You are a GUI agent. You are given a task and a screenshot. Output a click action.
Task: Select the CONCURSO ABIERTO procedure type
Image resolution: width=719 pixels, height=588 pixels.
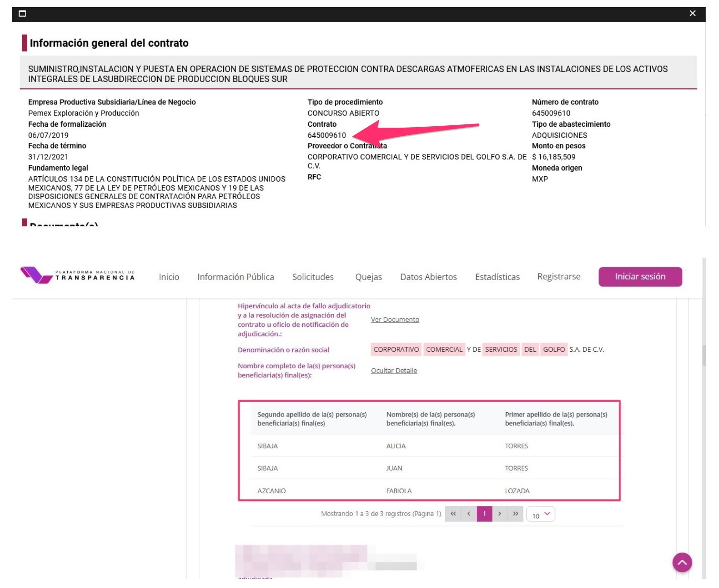click(343, 113)
